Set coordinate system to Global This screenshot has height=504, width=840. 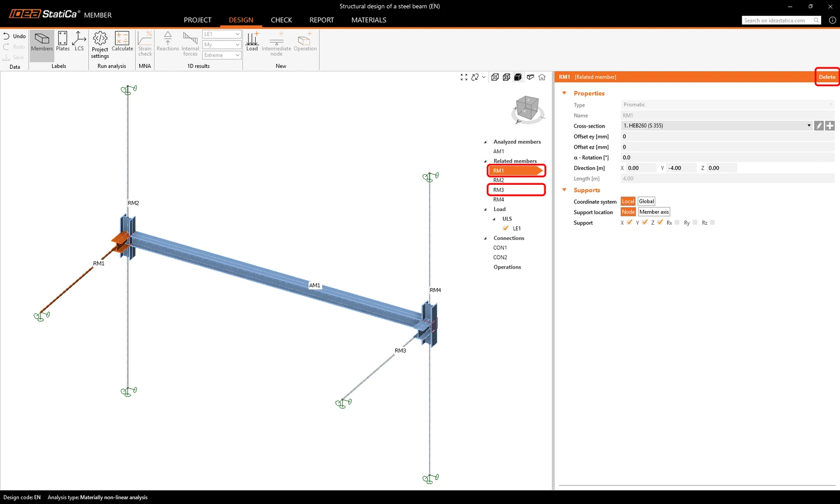pyautogui.click(x=646, y=202)
